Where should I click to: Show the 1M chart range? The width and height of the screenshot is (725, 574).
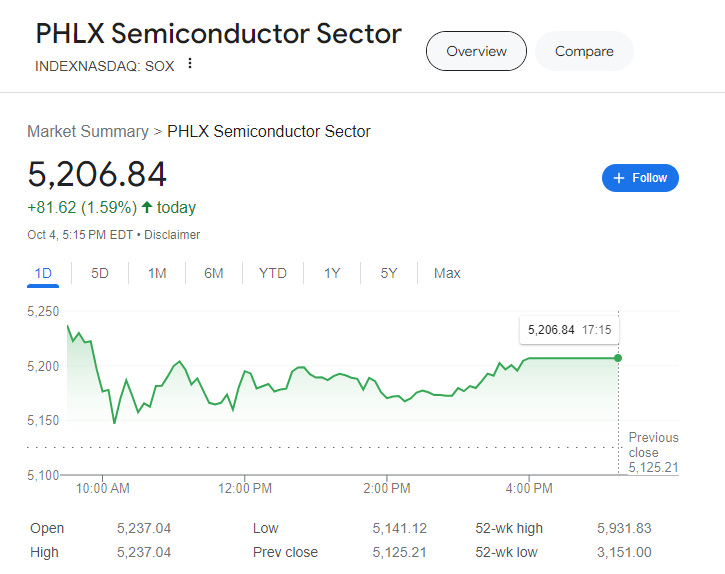tap(157, 273)
